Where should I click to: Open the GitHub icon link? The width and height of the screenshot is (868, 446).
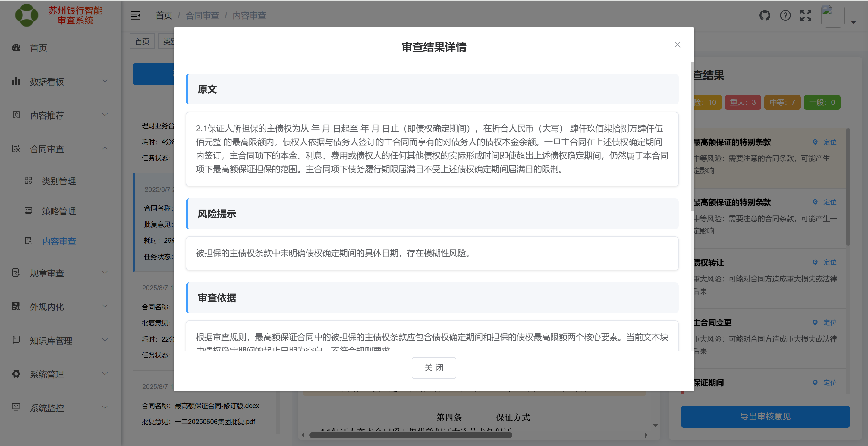tap(765, 15)
